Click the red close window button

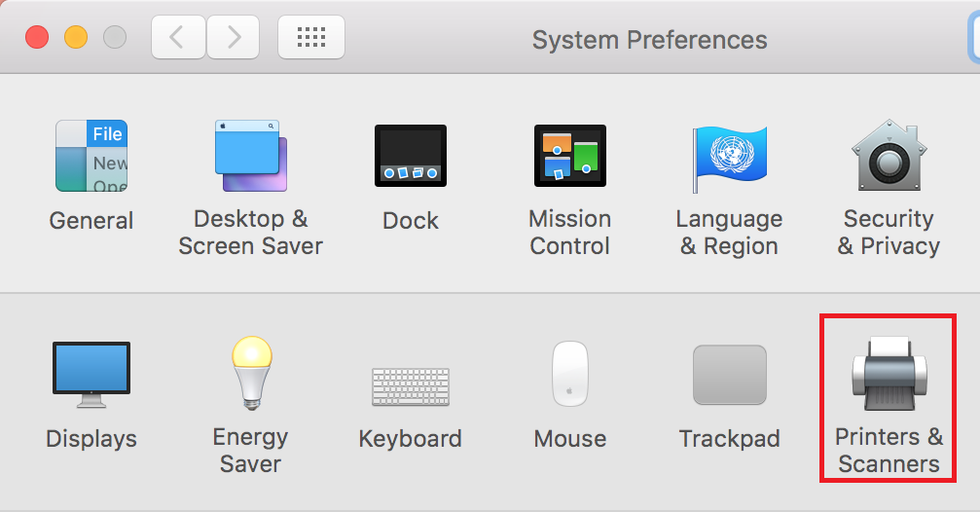pos(37,37)
